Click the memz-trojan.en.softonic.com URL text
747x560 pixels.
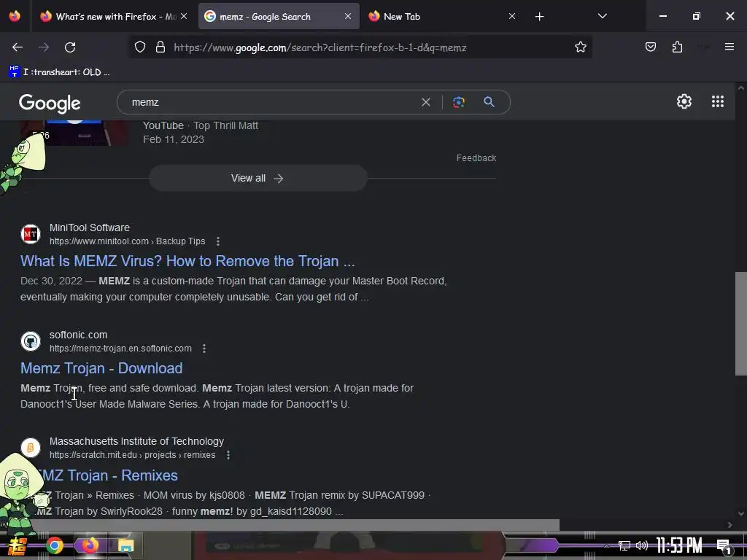click(x=120, y=349)
